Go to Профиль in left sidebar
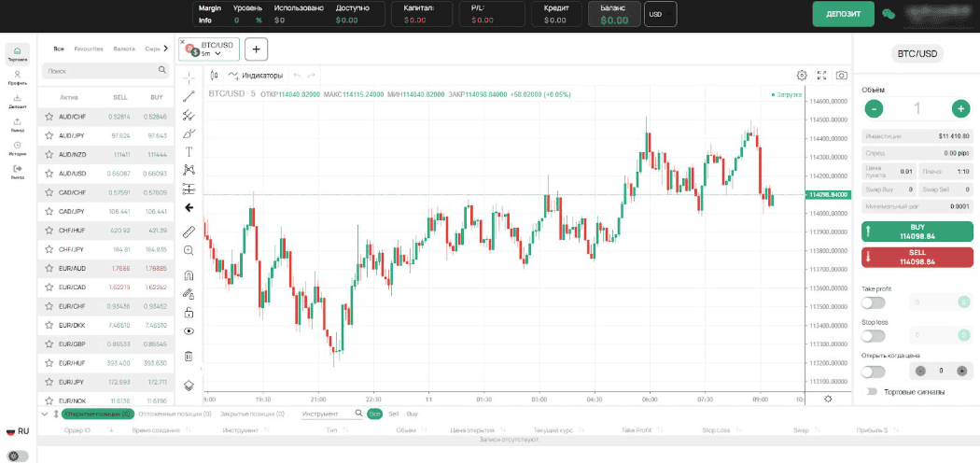The image size is (980, 463). 17,77
